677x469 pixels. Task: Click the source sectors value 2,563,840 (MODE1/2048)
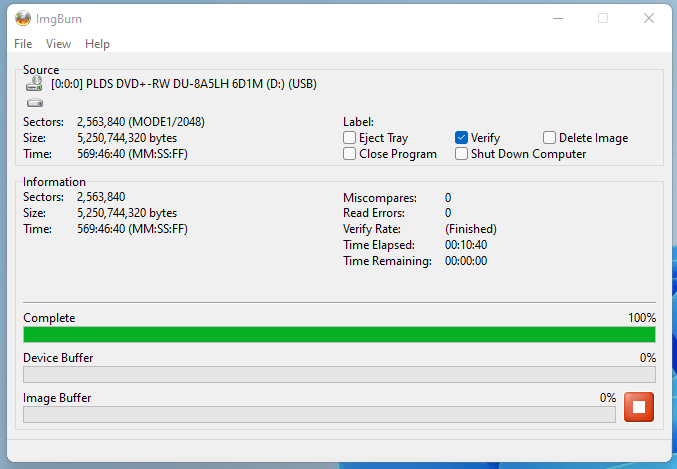pos(141,122)
